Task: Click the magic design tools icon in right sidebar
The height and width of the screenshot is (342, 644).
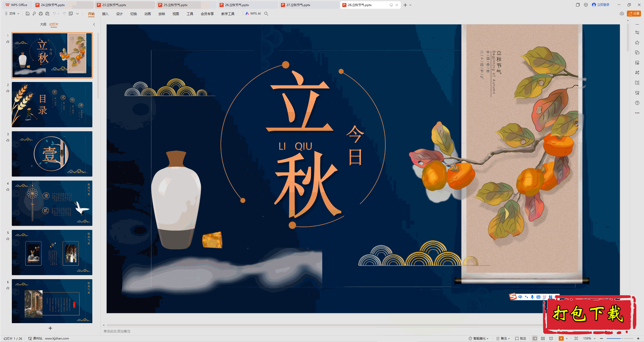Action: 637,73
